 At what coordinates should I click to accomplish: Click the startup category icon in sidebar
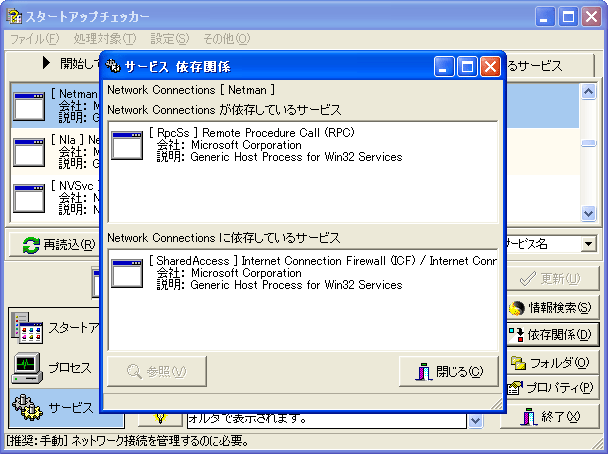pyautogui.click(x=27, y=328)
